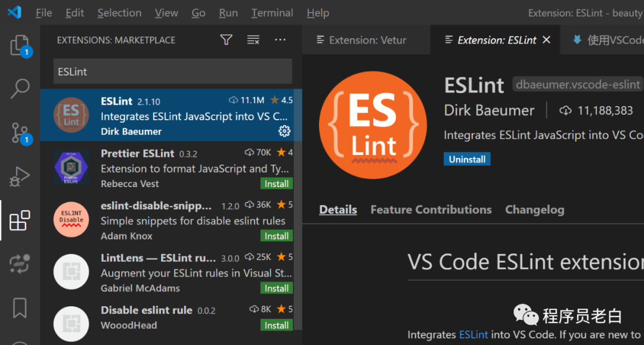Open the Go menu

[x=199, y=13]
